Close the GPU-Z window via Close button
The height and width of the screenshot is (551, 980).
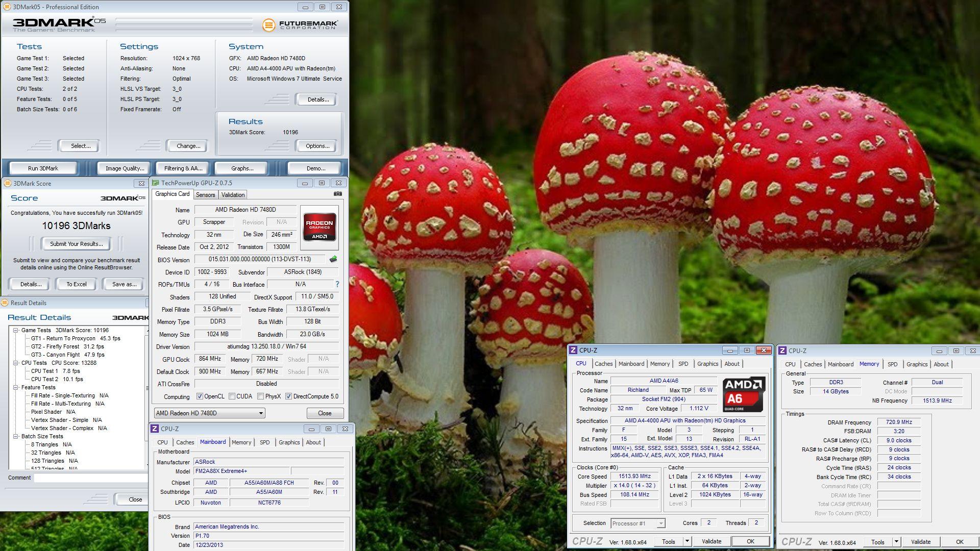325,413
